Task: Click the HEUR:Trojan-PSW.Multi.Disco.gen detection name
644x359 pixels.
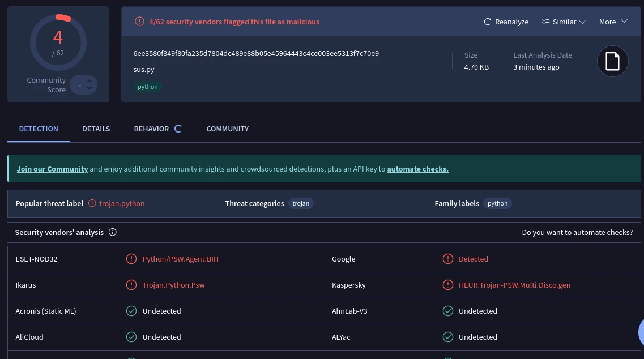Action: pyautogui.click(x=514, y=285)
